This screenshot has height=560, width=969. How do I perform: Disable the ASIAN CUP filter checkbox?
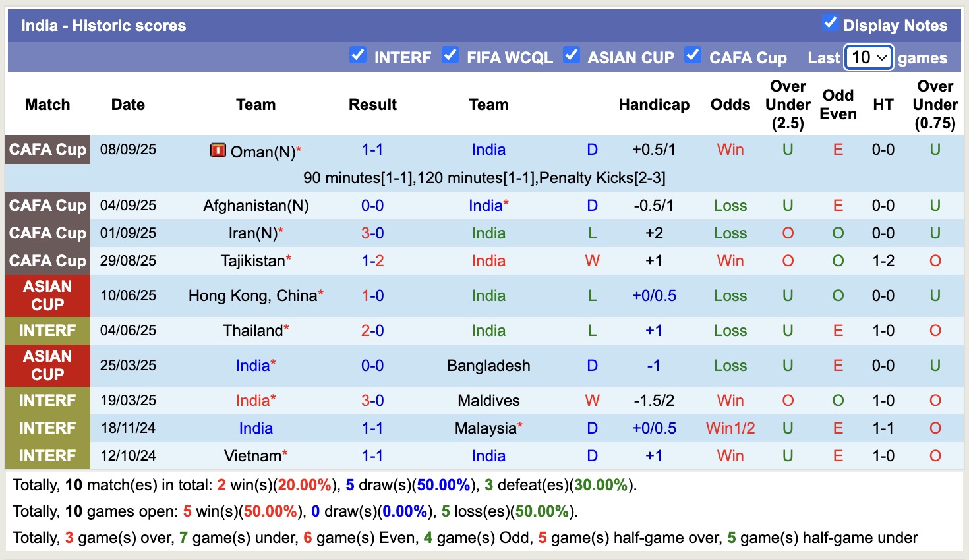pyautogui.click(x=572, y=55)
